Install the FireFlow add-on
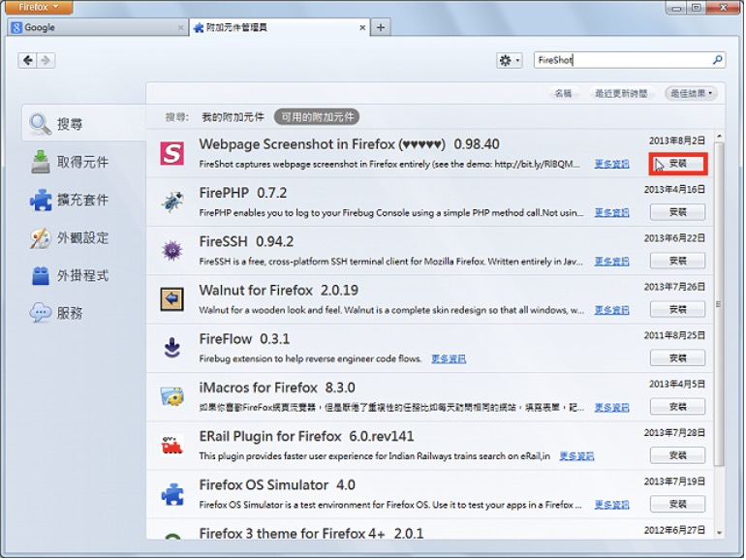The width and height of the screenshot is (746, 560). pos(677,358)
